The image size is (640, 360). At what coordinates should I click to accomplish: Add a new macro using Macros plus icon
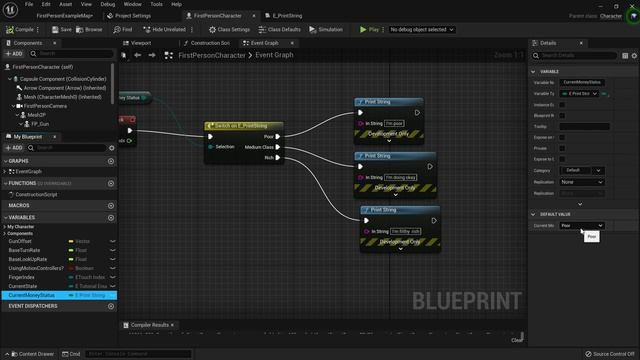point(111,206)
